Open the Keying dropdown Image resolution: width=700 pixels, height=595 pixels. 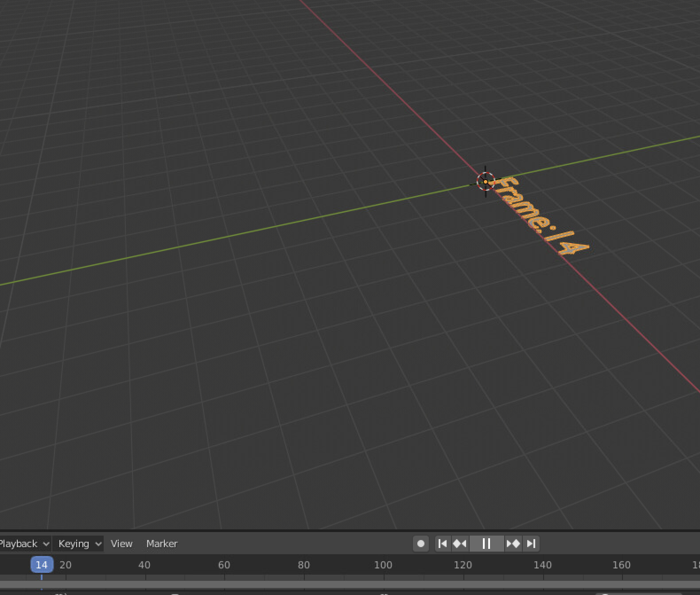tap(78, 544)
